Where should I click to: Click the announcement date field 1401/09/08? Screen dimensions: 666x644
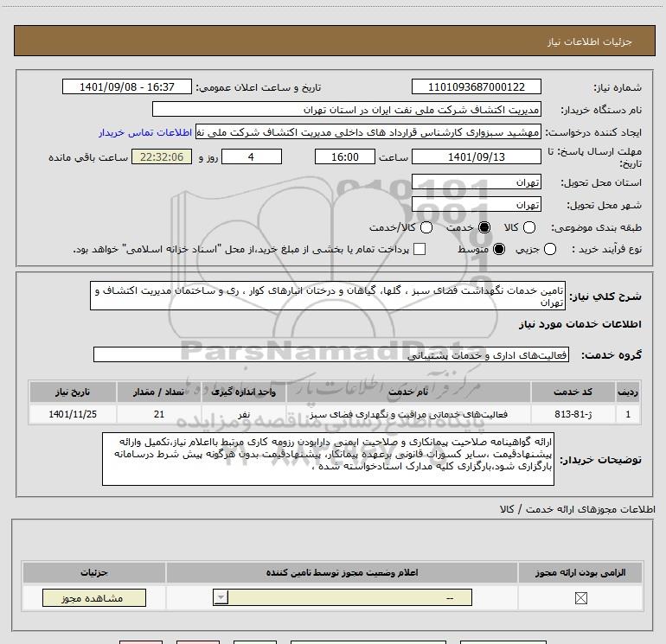[x=127, y=86]
